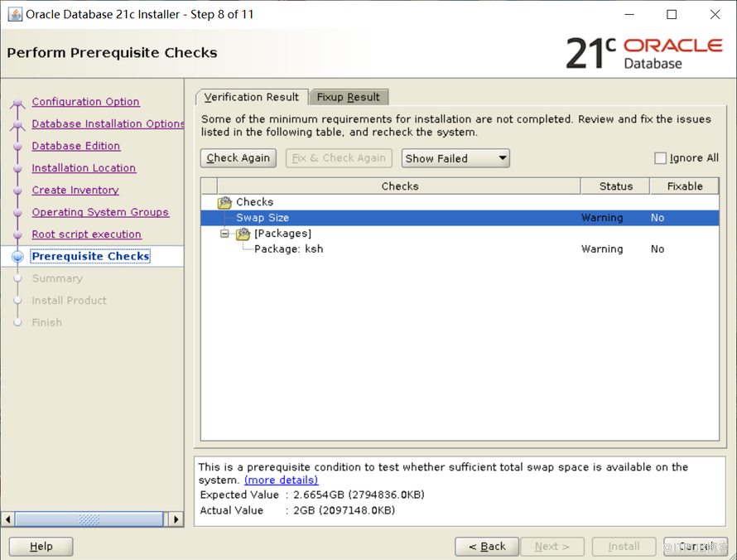The width and height of the screenshot is (737, 560).
Task: Click the Check Again button
Action: point(238,158)
